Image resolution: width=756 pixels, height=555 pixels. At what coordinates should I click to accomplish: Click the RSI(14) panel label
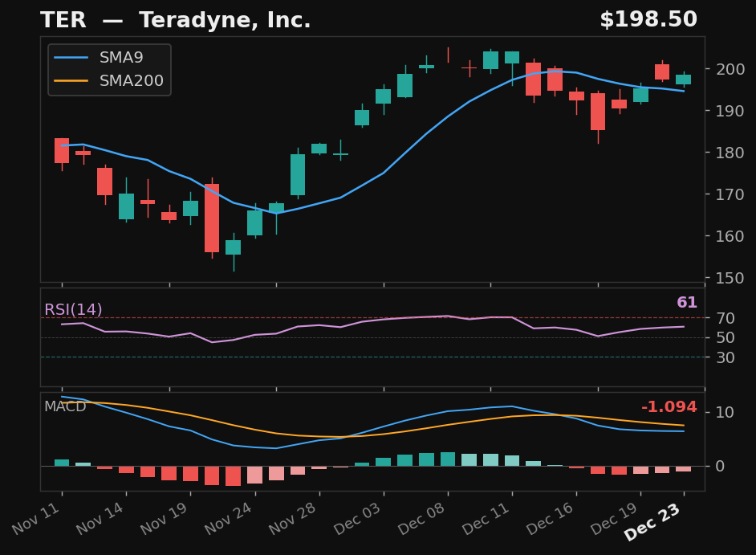(73, 309)
